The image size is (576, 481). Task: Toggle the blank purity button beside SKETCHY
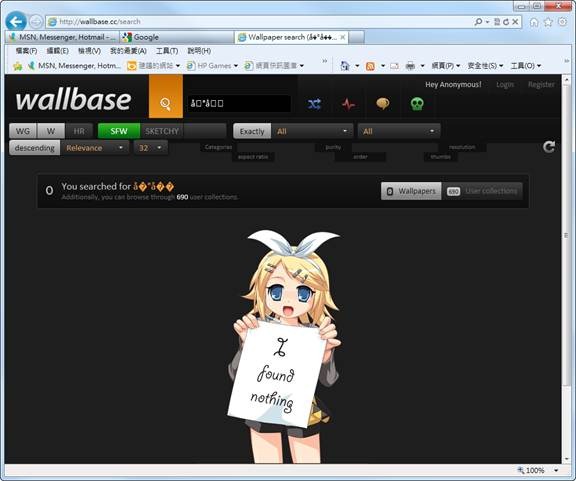tap(205, 131)
